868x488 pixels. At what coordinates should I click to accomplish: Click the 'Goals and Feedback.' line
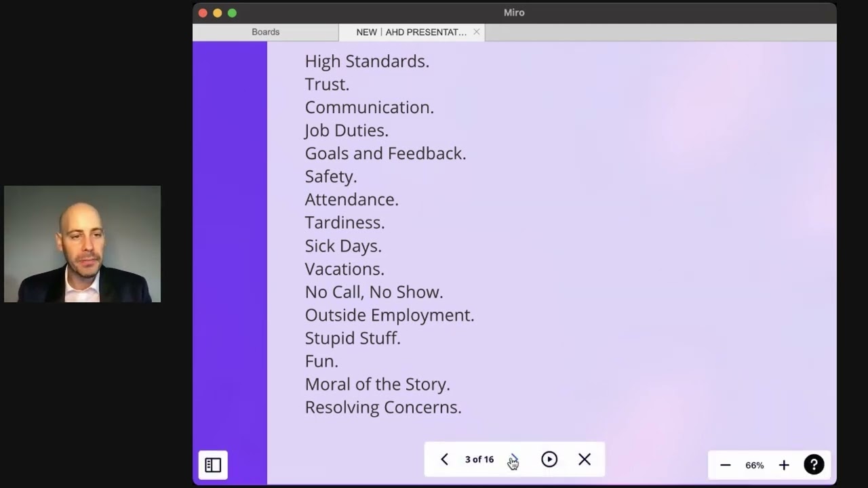pyautogui.click(x=385, y=153)
